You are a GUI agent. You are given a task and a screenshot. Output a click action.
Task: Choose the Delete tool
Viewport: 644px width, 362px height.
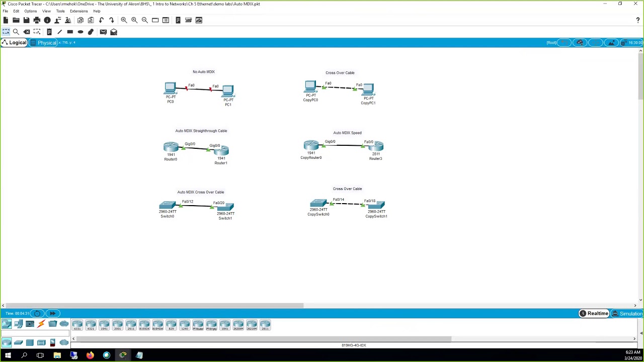tap(27, 32)
